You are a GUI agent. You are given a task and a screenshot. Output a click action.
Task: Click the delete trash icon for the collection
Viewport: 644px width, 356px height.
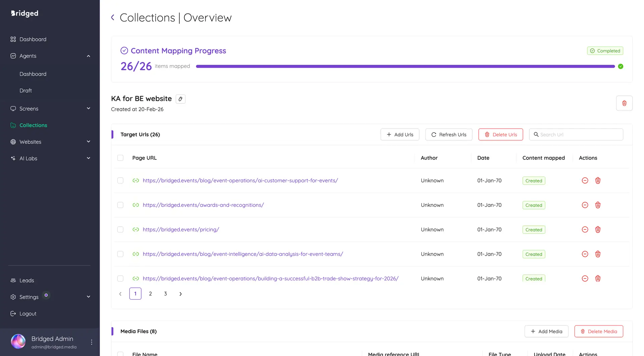624,103
